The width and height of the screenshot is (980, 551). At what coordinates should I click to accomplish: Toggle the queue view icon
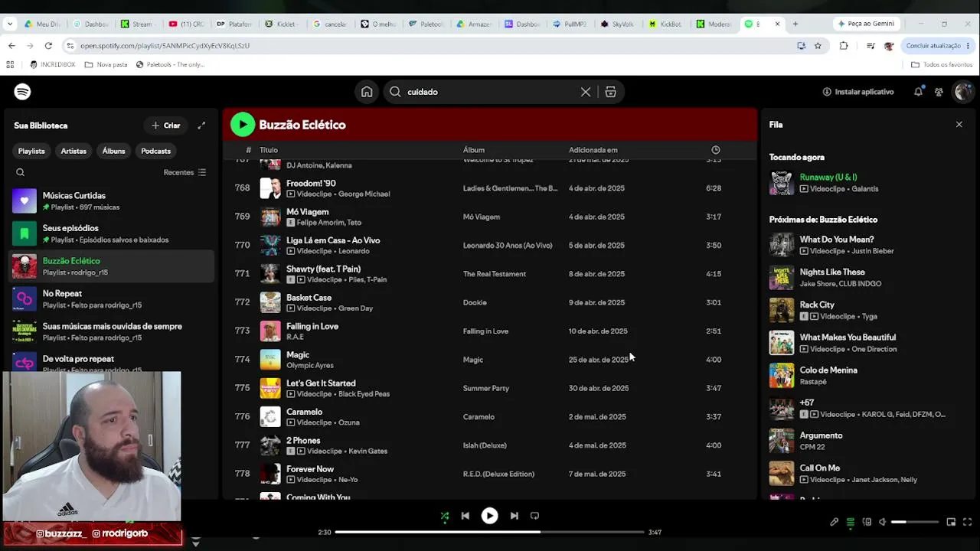click(850, 522)
